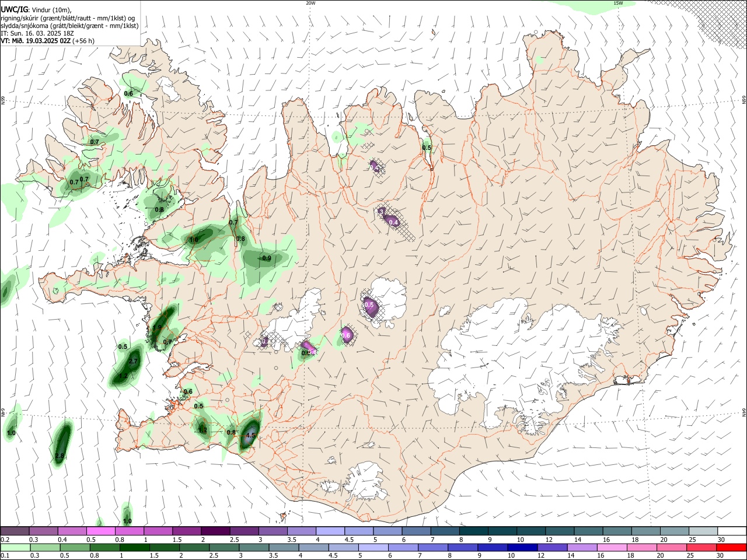Viewport: 747px width, 560px height.
Task: Click the white 30 mm snow swatch
Action: click(x=732, y=531)
